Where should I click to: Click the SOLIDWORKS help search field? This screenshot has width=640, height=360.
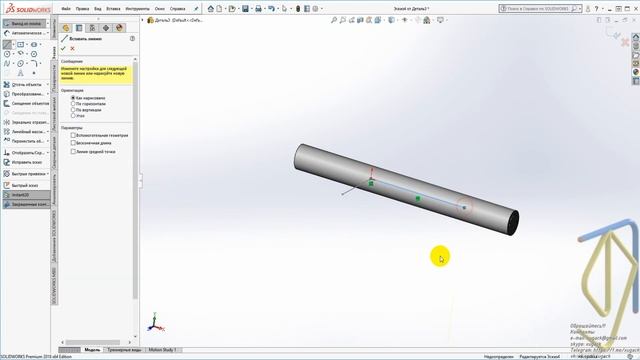pos(537,9)
